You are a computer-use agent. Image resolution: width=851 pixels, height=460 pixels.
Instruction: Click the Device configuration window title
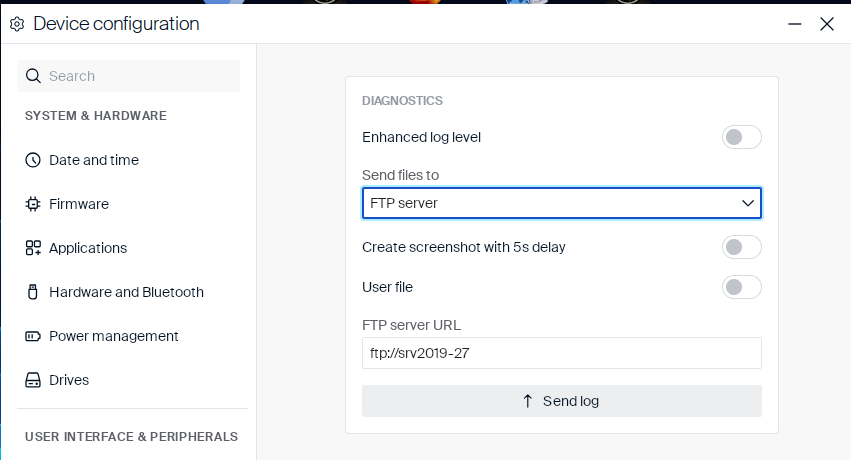[x=116, y=24]
